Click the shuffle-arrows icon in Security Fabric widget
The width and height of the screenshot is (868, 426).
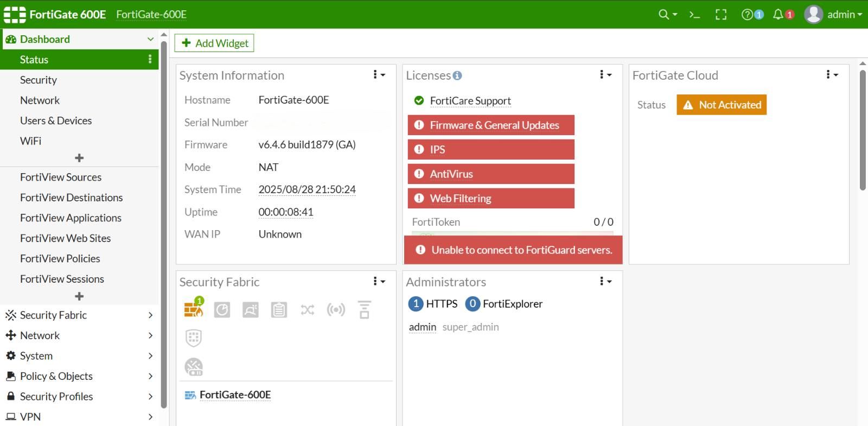[x=308, y=310]
